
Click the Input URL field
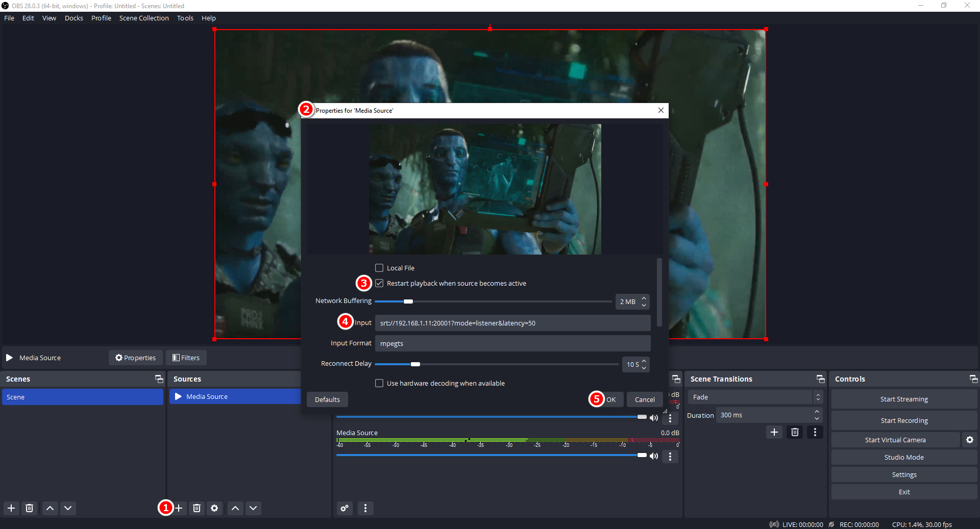click(x=512, y=323)
